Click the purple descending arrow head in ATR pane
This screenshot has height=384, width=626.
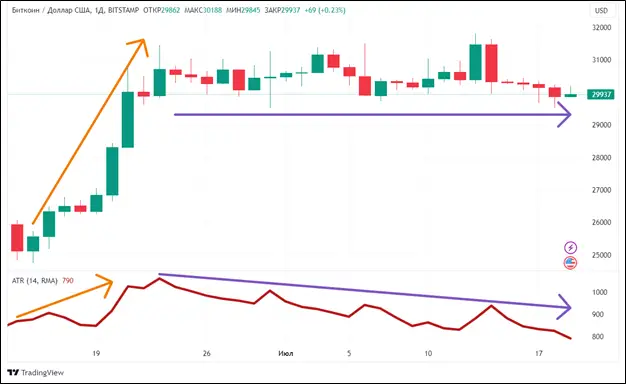coord(565,307)
